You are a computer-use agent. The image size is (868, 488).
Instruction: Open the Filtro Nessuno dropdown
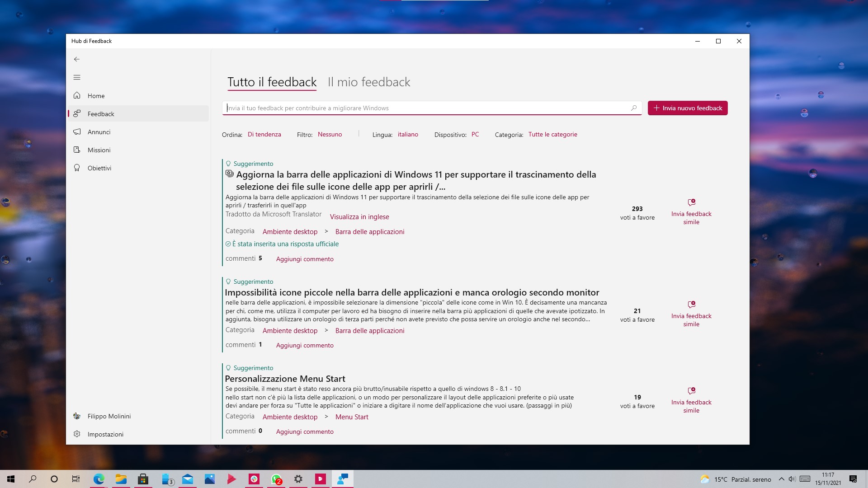(x=330, y=134)
